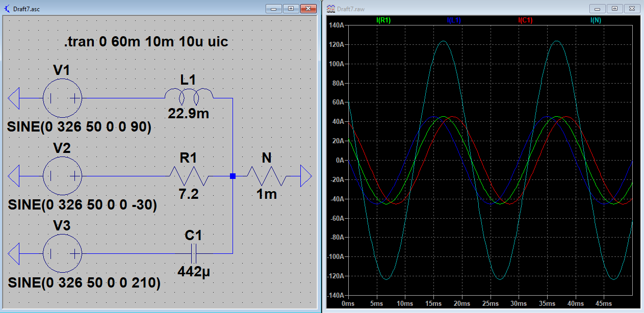Click the 0A vertical axis label

pos(341,160)
